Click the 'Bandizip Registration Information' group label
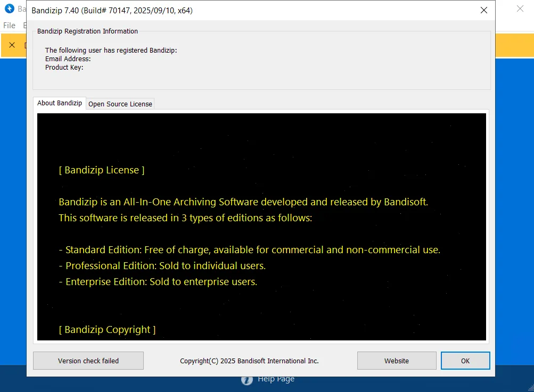The height and width of the screenshot is (392, 534). coord(87,31)
